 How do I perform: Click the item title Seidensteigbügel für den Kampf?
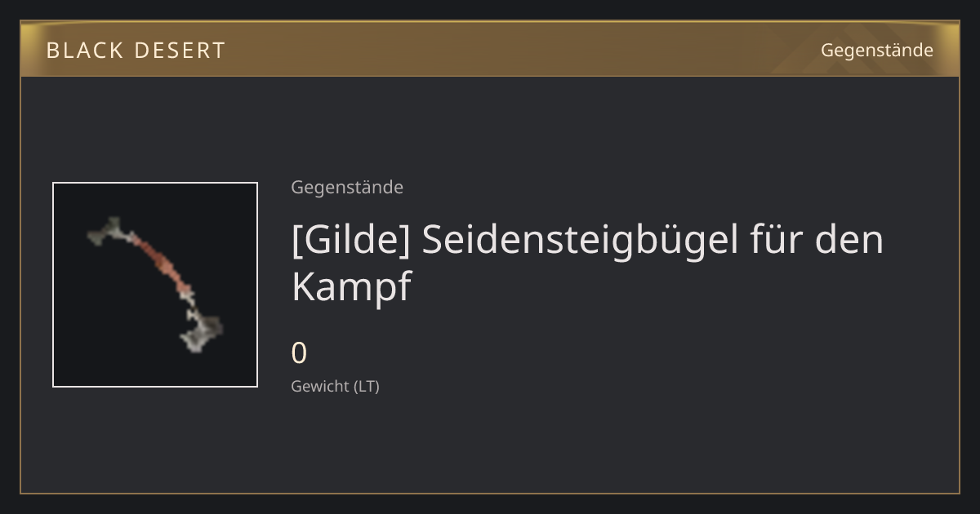(587, 263)
